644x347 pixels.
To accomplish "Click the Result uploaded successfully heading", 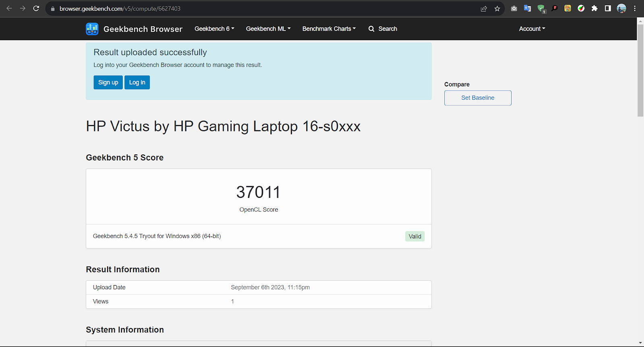I will [x=150, y=52].
